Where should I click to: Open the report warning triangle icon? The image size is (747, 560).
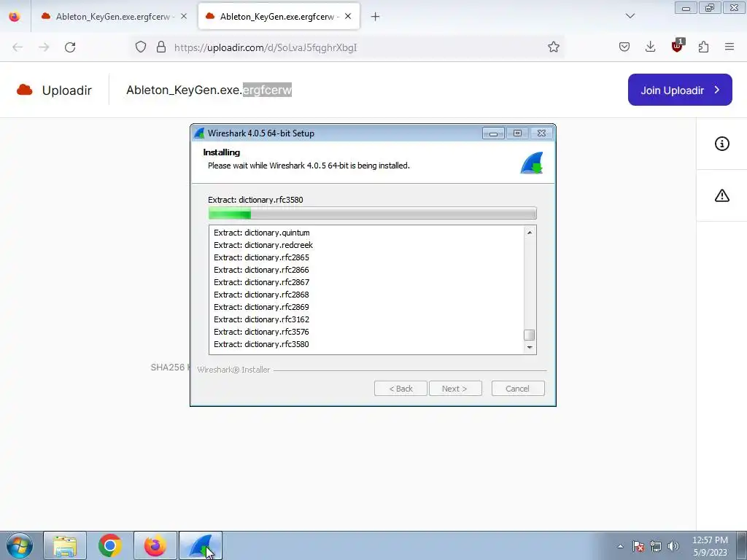pos(721,195)
